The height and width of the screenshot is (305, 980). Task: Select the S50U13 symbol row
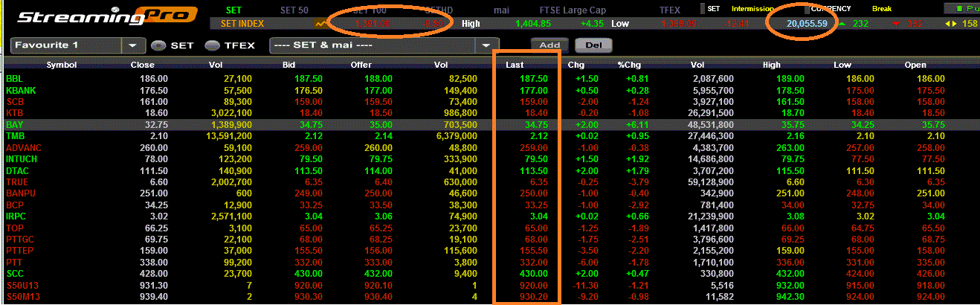point(490,286)
